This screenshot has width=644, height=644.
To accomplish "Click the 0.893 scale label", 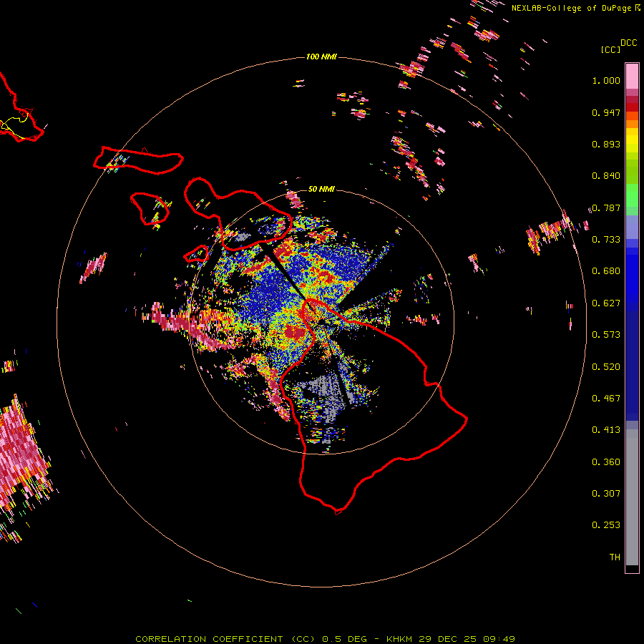I will [x=606, y=144].
